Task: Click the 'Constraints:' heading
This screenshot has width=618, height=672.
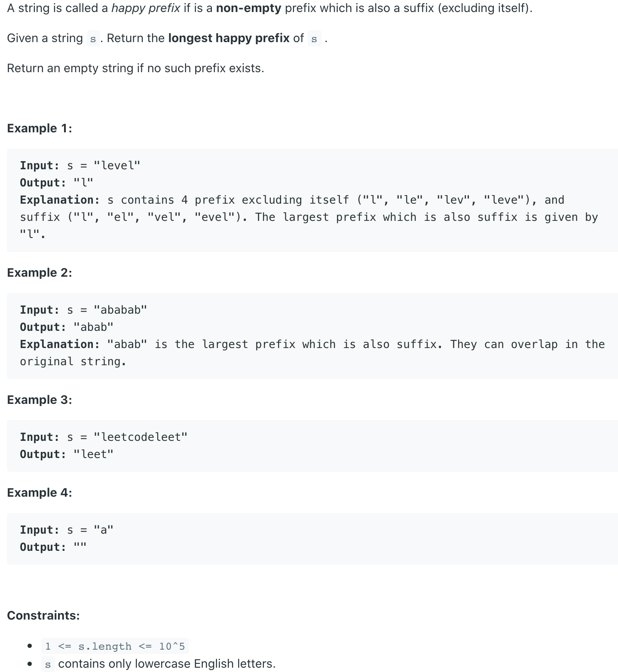Action: tap(43, 615)
